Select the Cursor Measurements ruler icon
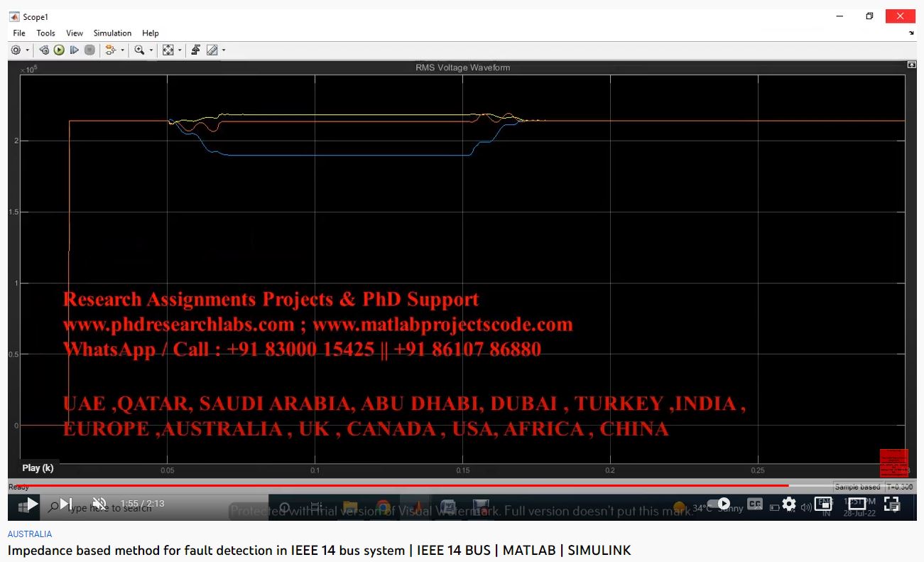Image resolution: width=924 pixels, height=562 pixels. (x=212, y=50)
